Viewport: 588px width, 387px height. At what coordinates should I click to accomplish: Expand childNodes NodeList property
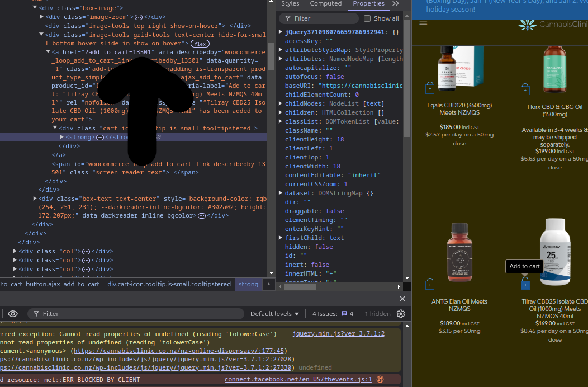280,103
